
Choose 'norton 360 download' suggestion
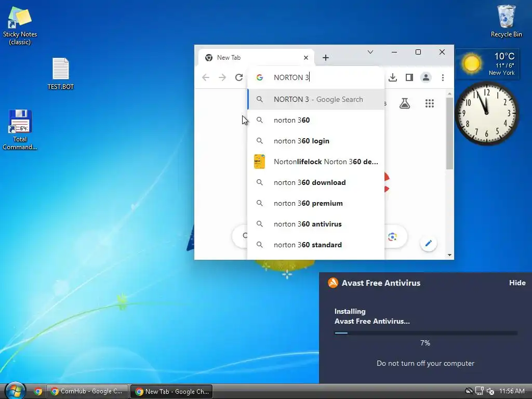pos(316,182)
